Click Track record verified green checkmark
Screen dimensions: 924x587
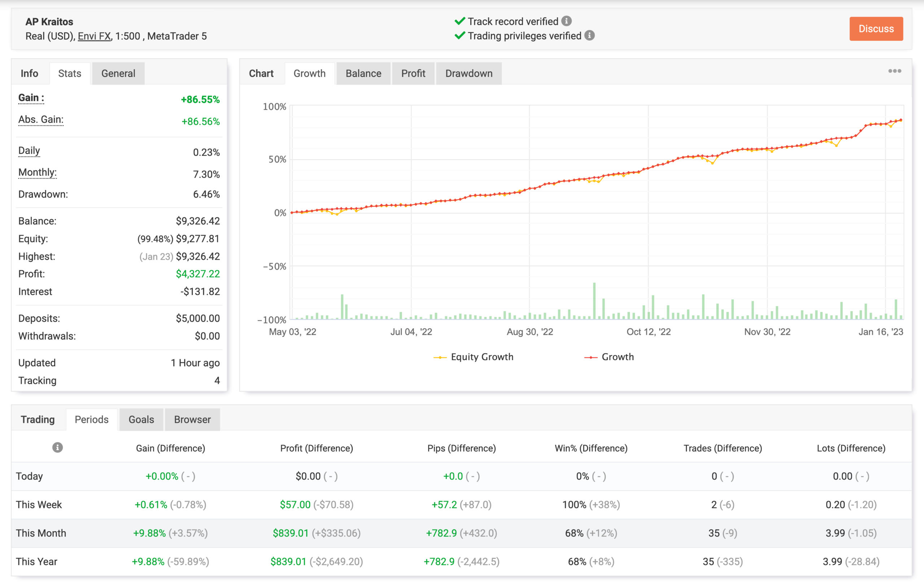tap(460, 21)
